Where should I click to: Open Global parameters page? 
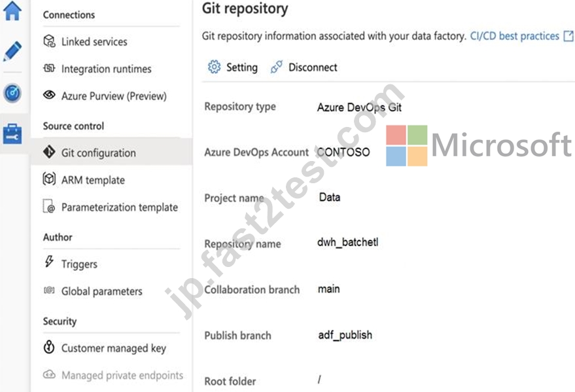point(101,291)
